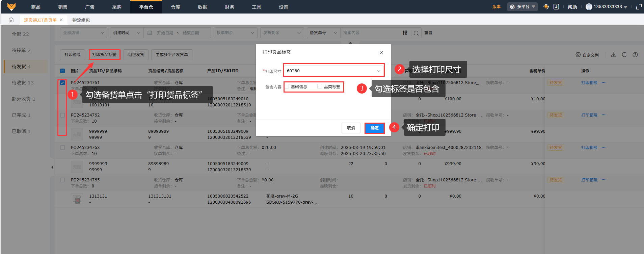
Task: Expand the 全部店铺 store filter
Action: click(83, 33)
